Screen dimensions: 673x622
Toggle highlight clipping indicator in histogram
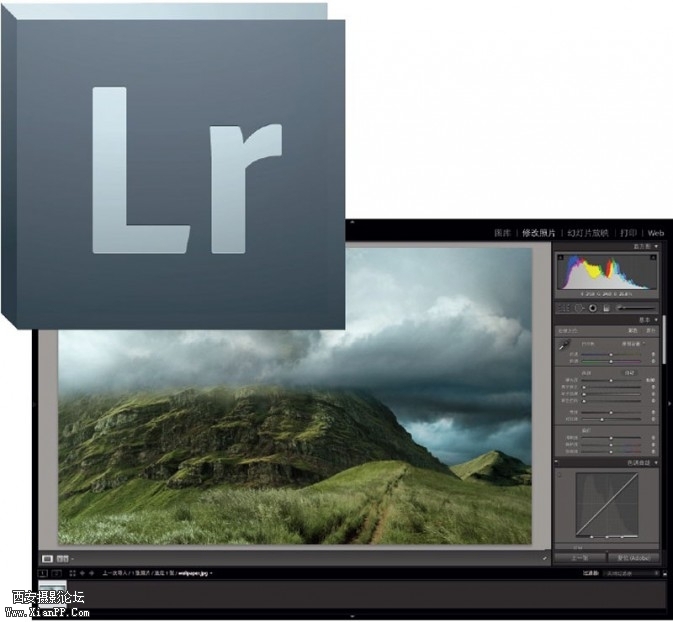click(653, 259)
